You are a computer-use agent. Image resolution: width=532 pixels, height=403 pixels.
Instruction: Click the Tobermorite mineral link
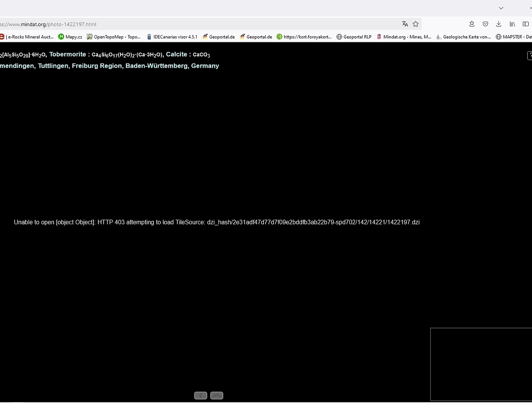coord(67,54)
